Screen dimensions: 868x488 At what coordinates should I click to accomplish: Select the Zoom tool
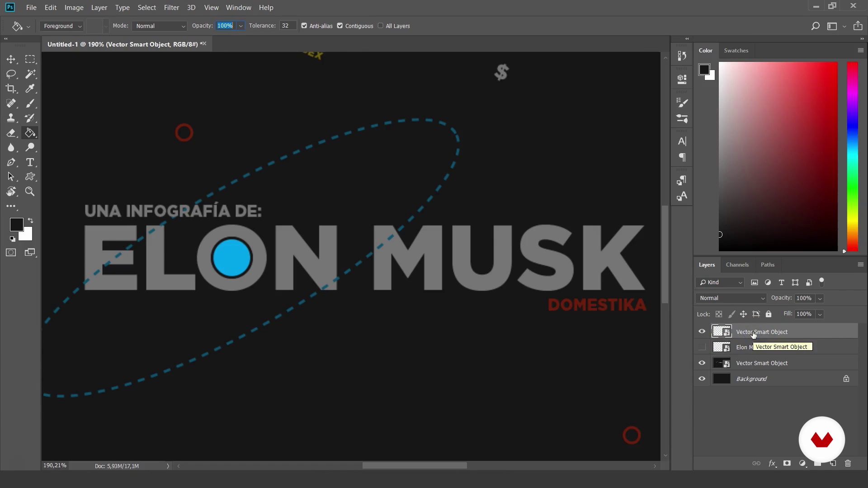pos(30,192)
